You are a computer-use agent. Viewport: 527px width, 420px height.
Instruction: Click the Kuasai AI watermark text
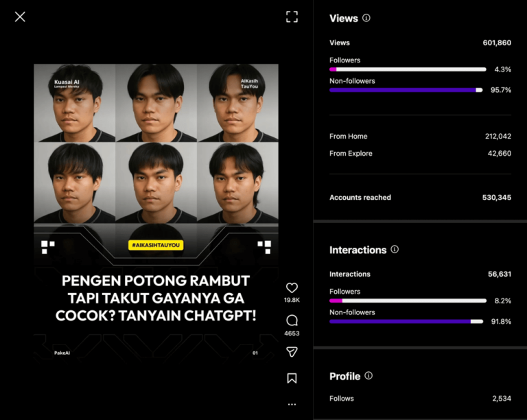click(67, 84)
